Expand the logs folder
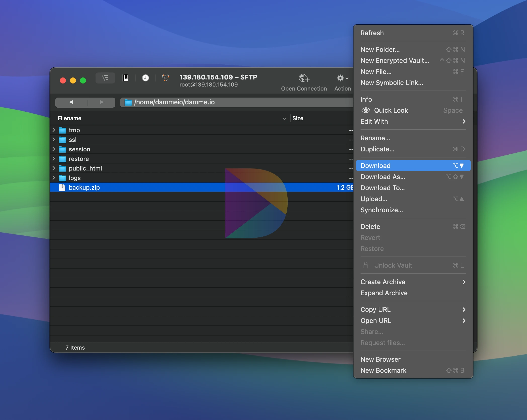Image resolution: width=527 pixels, height=420 pixels. coord(54,178)
